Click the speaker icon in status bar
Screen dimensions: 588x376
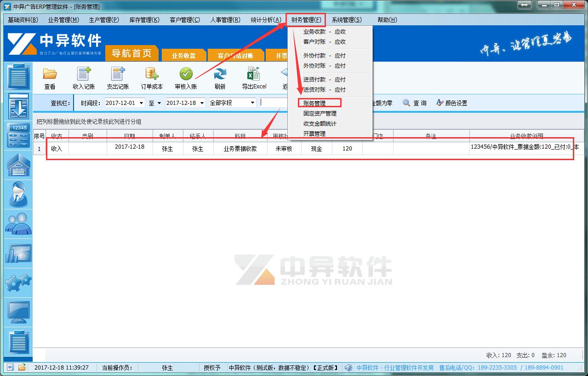(x=348, y=368)
